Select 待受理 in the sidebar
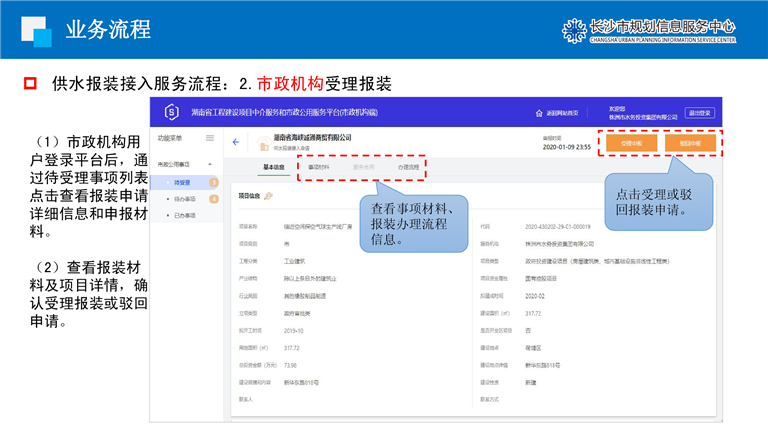Screen dimensions: 768x432 (182, 183)
